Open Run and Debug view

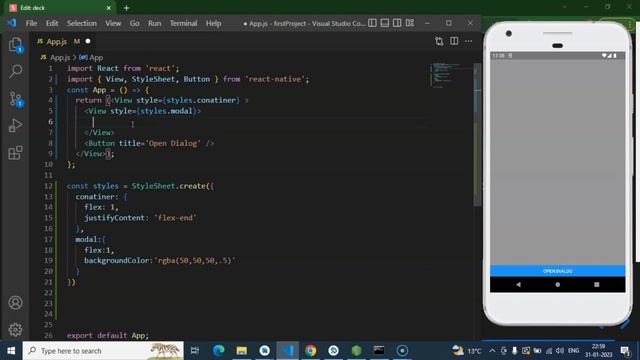pyautogui.click(x=16, y=126)
